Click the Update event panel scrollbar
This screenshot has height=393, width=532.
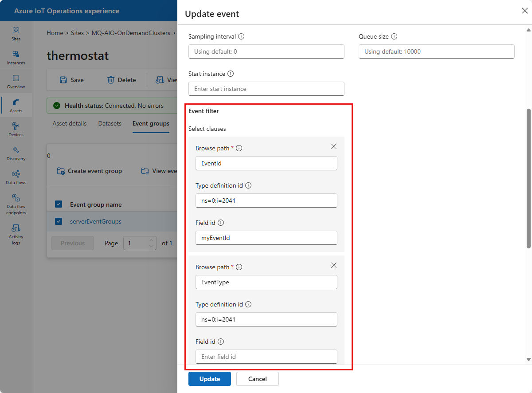[528, 177]
